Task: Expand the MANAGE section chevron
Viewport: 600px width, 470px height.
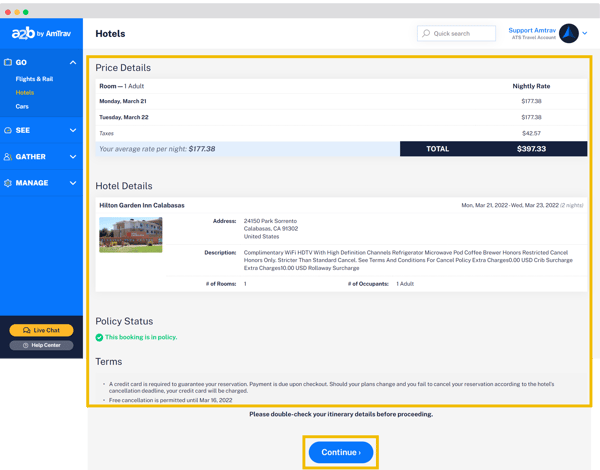Action: coord(73,184)
